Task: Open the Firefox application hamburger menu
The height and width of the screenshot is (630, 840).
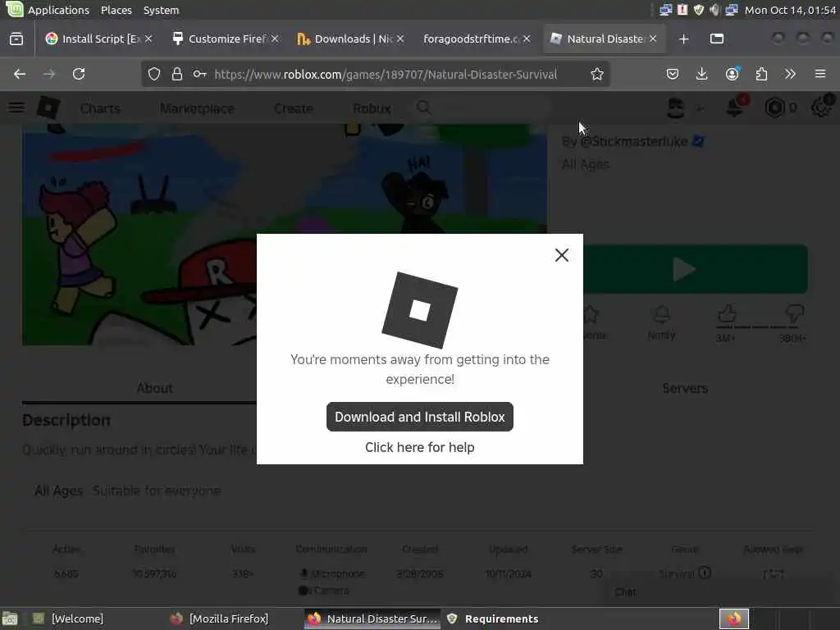Action: [820, 74]
